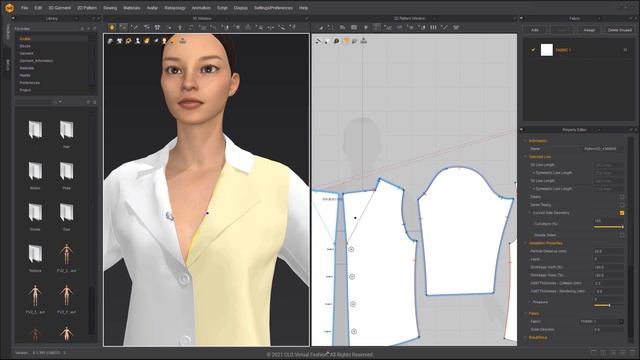Click the Shrinkage Weft value field

609,267
